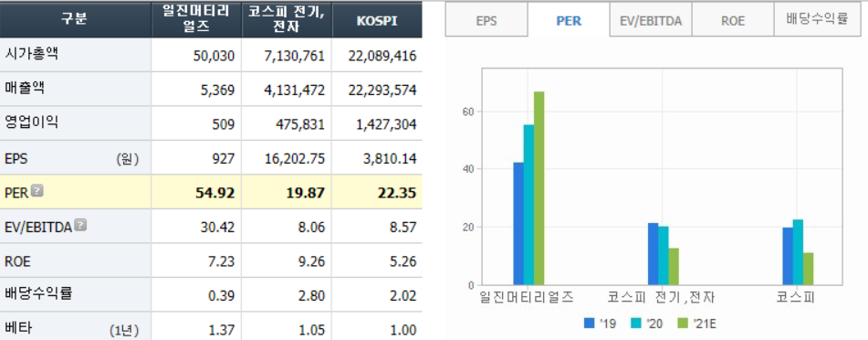
Task: Click the 시가총액 value 7,130,761
Action: click(x=295, y=56)
